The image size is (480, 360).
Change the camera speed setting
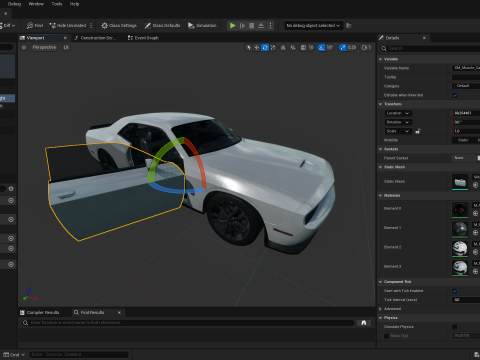coord(367,48)
